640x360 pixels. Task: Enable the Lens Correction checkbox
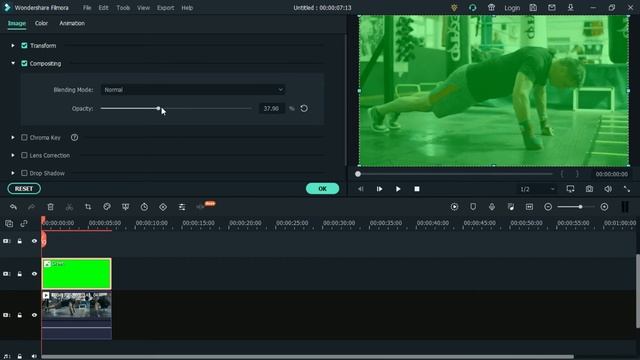pos(24,155)
